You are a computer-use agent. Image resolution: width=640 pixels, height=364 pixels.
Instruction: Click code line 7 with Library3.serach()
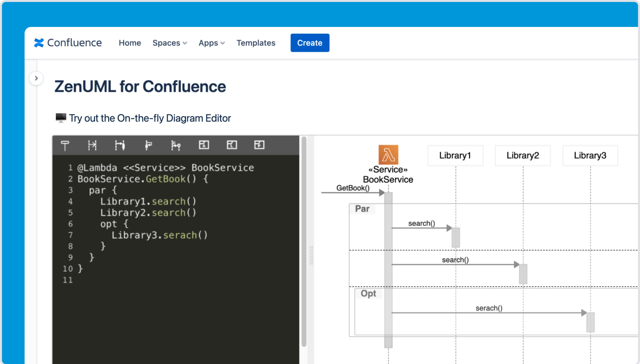point(160,235)
